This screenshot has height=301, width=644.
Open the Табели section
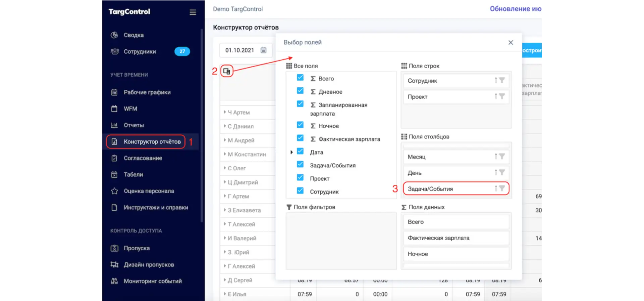[133, 174]
